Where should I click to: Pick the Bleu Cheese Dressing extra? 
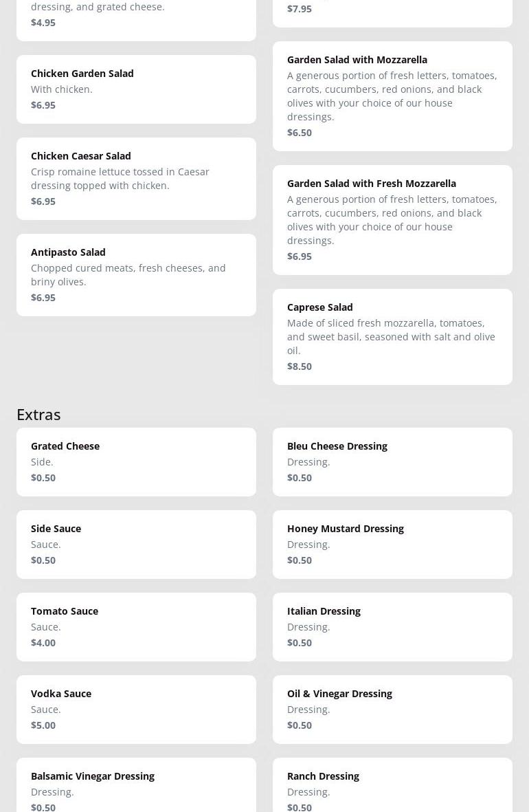tap(392, 462)
